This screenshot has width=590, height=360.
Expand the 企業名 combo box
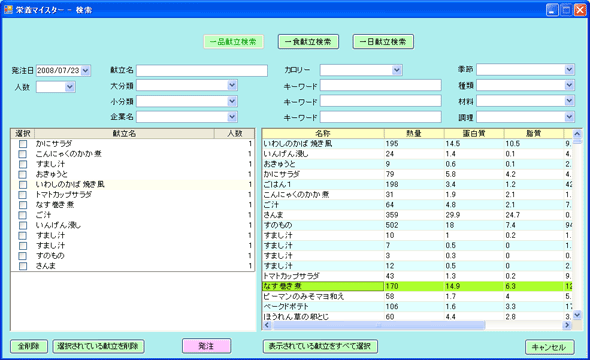(x=232, y=117)
